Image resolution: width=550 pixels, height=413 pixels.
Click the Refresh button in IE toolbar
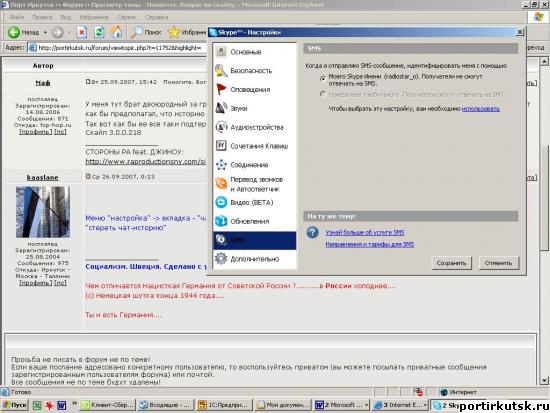click(x=99, y=33)
